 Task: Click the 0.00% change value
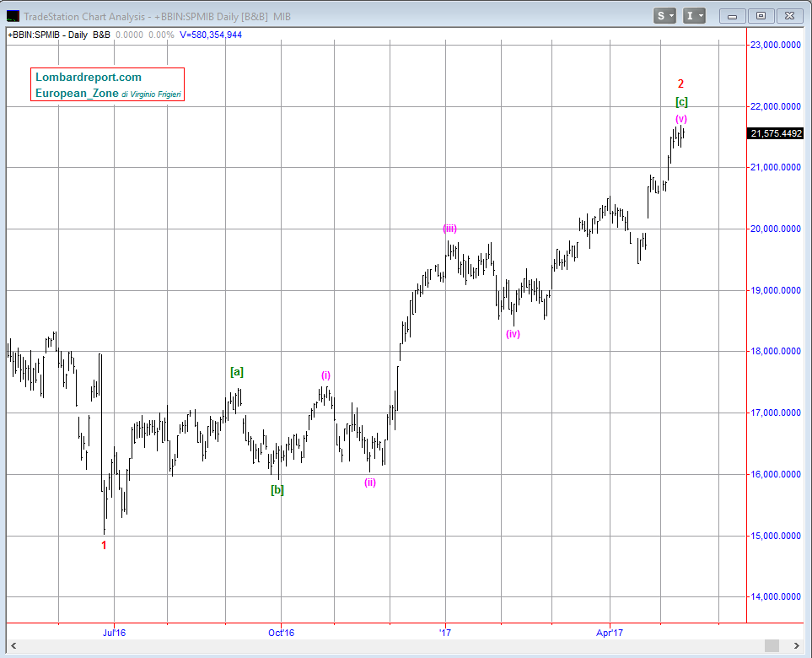pos(161,35)
